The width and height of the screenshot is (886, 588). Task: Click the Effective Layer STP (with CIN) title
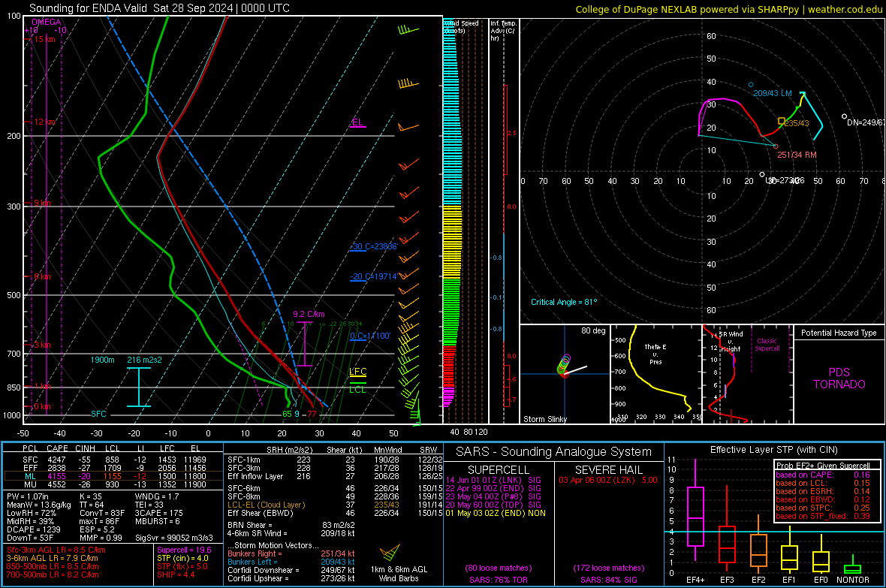point(773,450)
